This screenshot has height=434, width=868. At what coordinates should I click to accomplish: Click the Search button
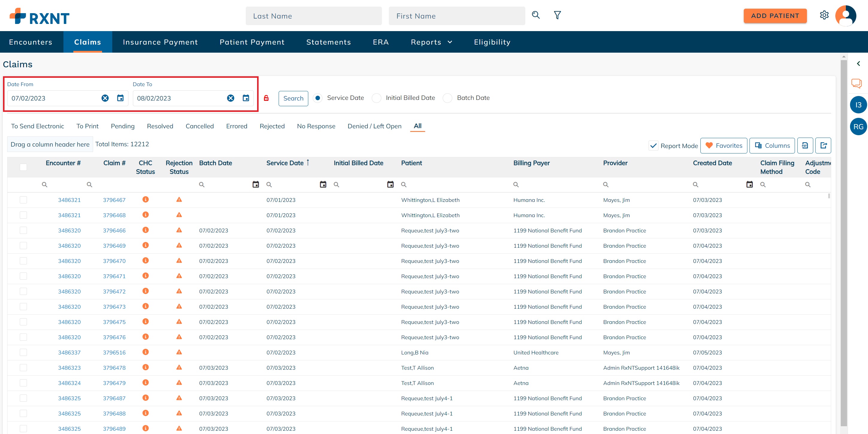pos(293,98)
